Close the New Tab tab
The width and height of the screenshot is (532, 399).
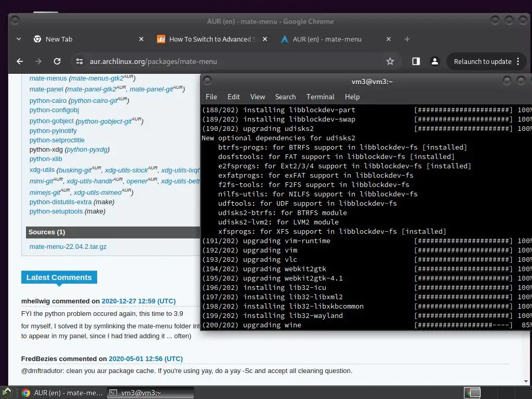pos(141,39)
